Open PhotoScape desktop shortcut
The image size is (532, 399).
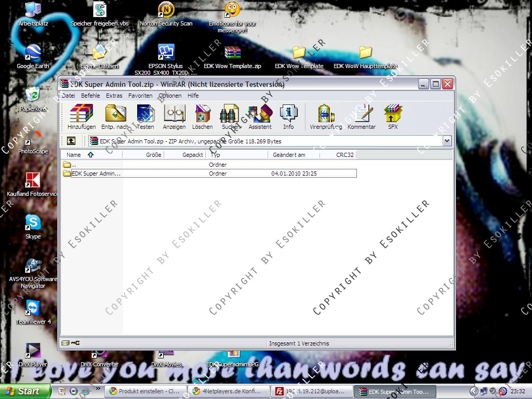coord(33,142)
